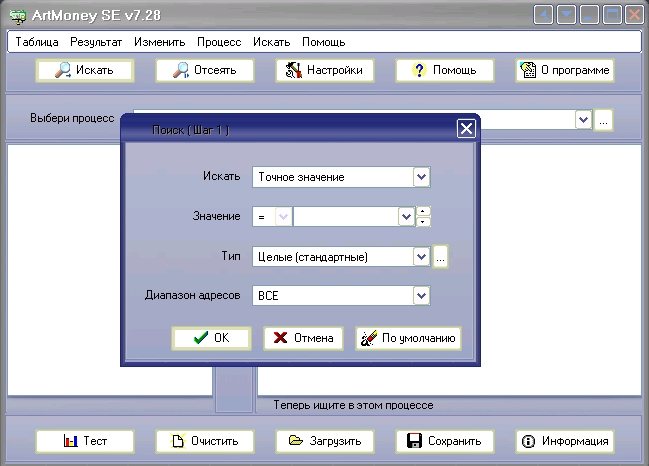Screen dimensions: 649x466
Task: Click the Искать toolbar button with magnifier
Action: click(x=85, y=70)
